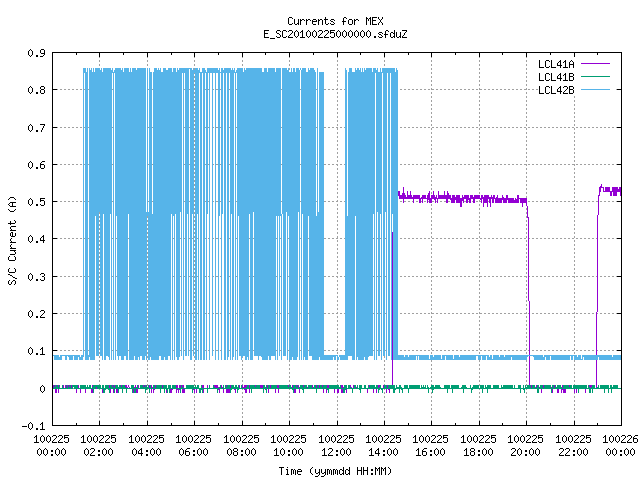Click the 100225 16:00 x-axis tick label

[x=430, y=445]
